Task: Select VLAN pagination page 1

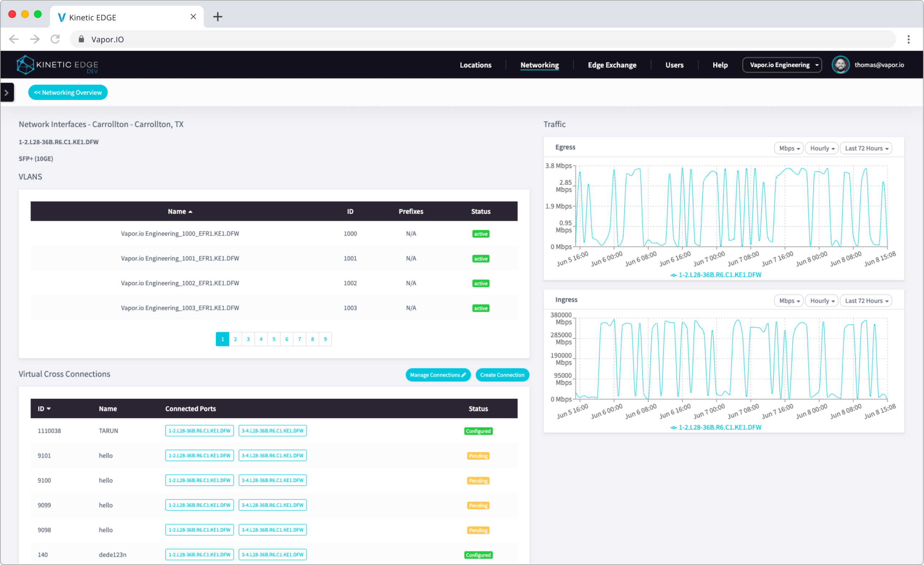Action: click(222, 339)
